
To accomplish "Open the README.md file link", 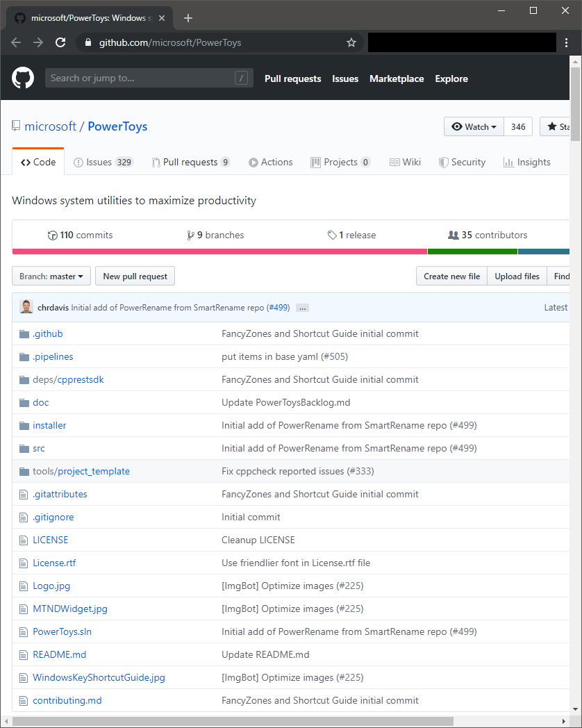I will point(59,654).
